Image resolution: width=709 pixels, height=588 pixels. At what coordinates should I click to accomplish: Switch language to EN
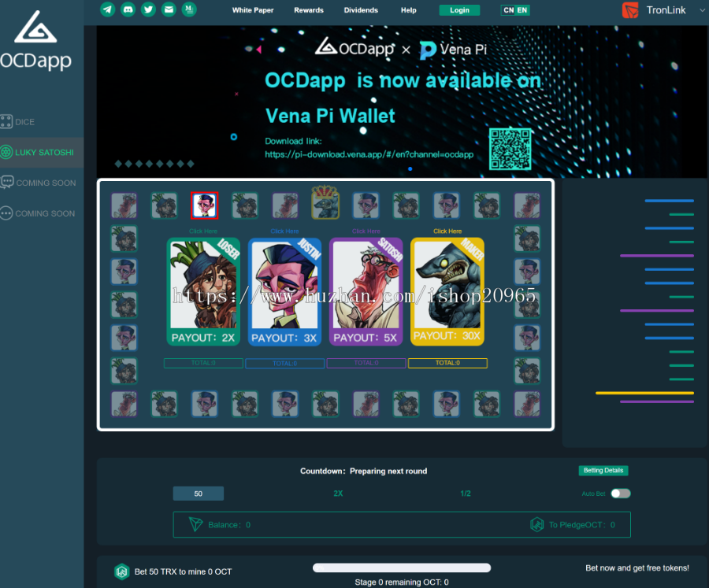522,10
